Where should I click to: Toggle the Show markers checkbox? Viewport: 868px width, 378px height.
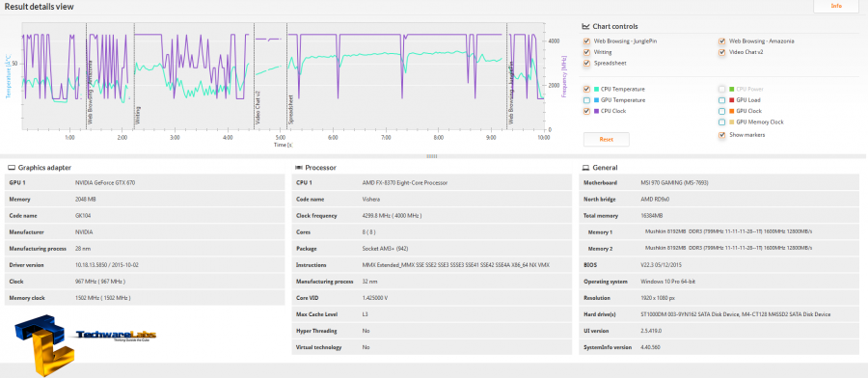click(721, 135)
